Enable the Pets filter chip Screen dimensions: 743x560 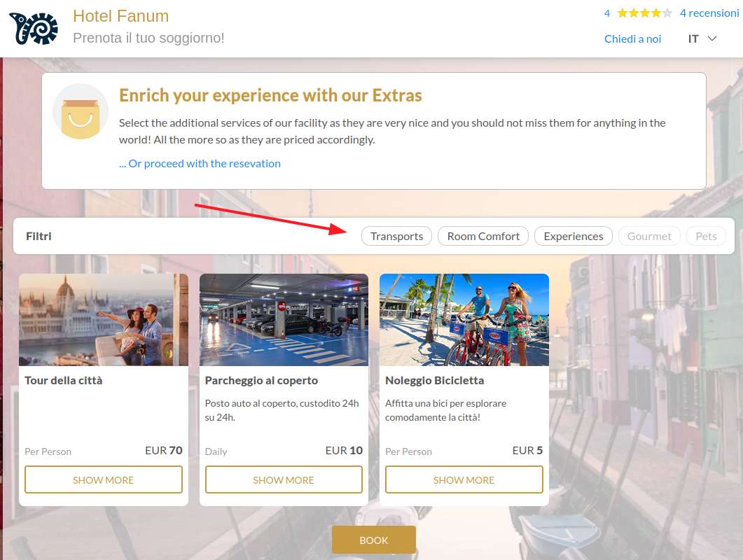[x=706, y=236]
